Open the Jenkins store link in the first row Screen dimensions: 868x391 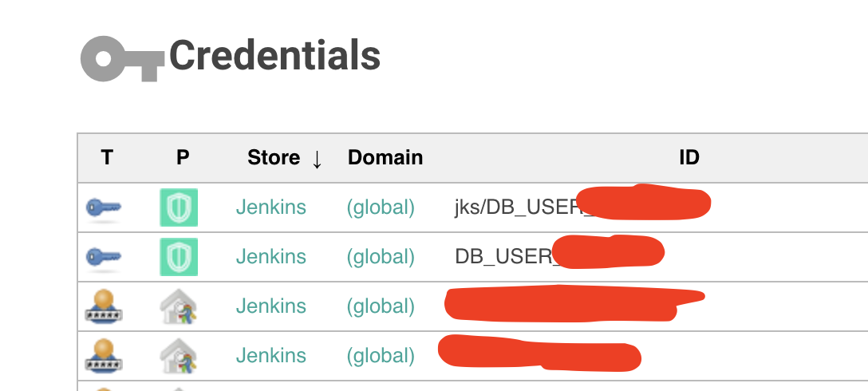270,207
